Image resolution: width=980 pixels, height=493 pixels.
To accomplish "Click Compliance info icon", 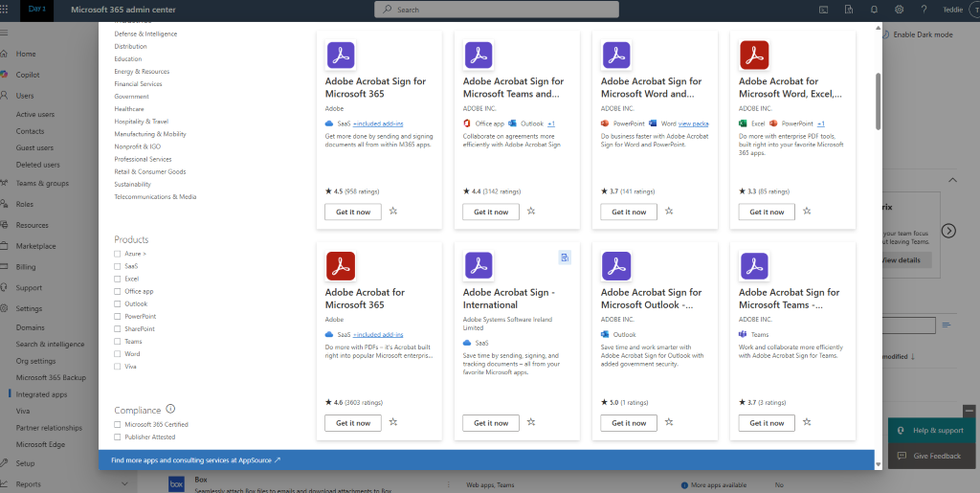I will [170, 410].
